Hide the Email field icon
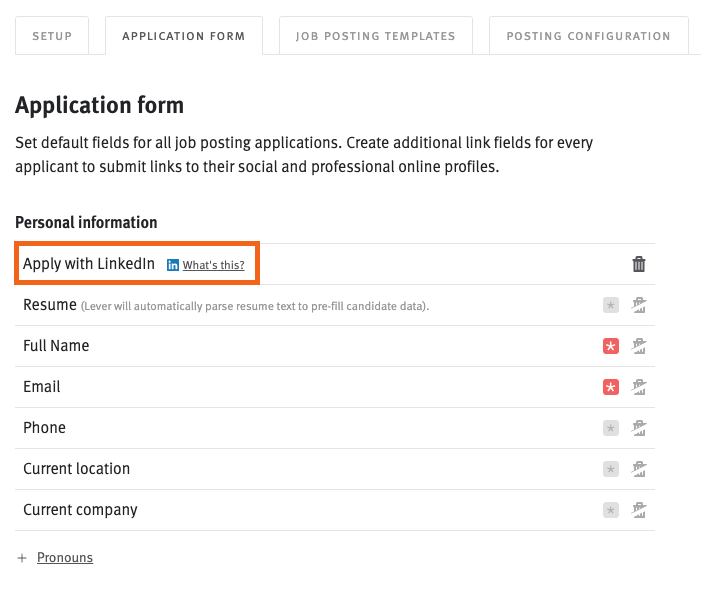701x589 pixels. point(639,387)
